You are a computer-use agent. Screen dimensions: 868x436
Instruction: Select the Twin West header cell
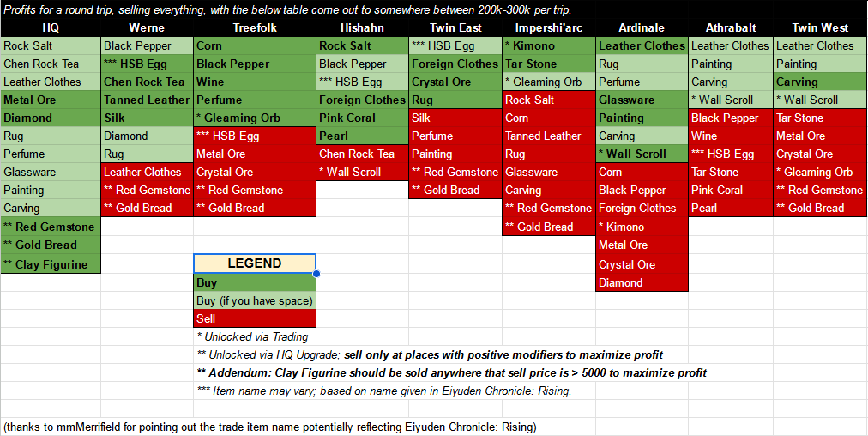click(x=820, y=27)
